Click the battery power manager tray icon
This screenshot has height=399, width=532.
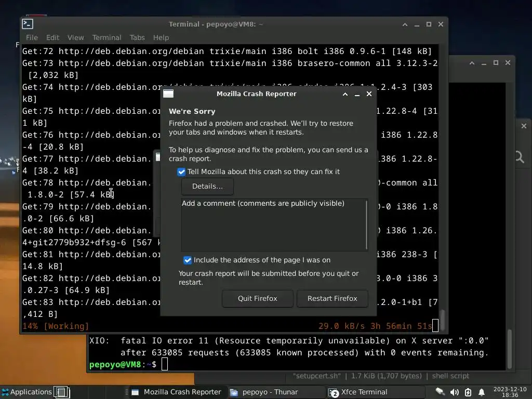coord(468,393)
